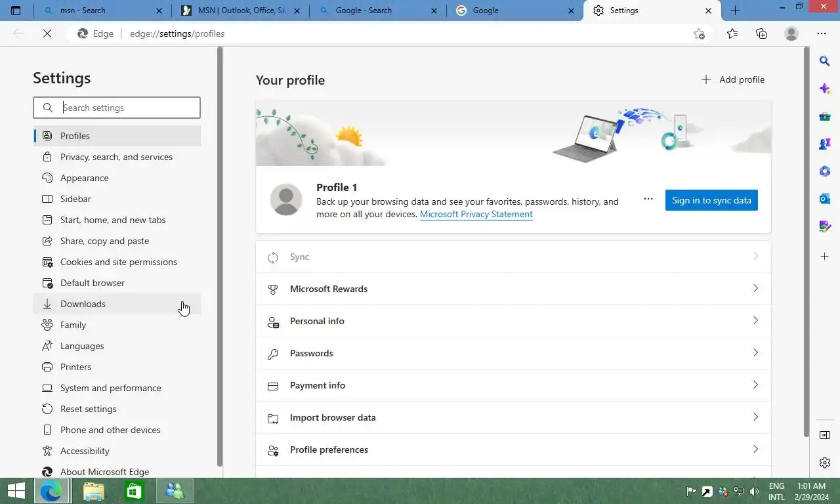Click the ENG INTL language indicator
Viewport: 840px width, 504px height.
pos(776,492)
